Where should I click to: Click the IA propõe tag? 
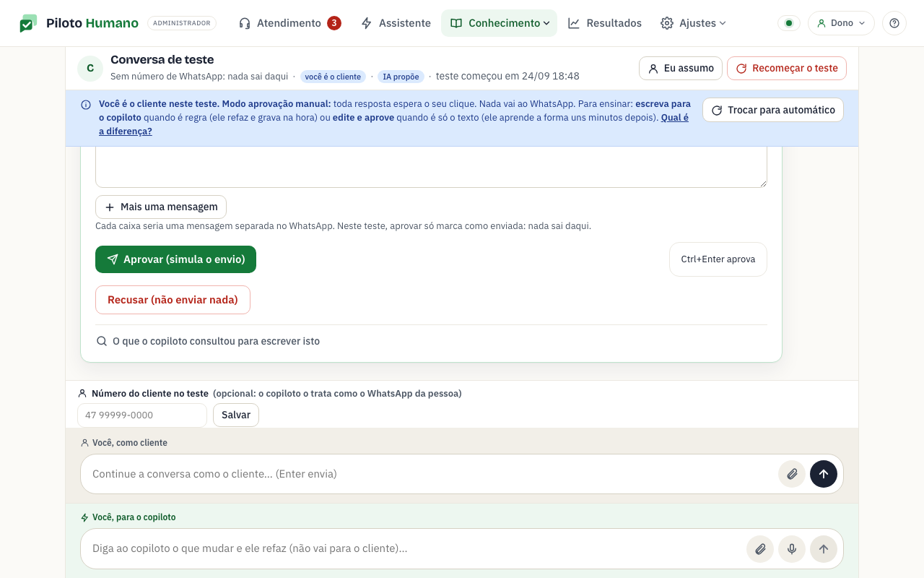401,77
